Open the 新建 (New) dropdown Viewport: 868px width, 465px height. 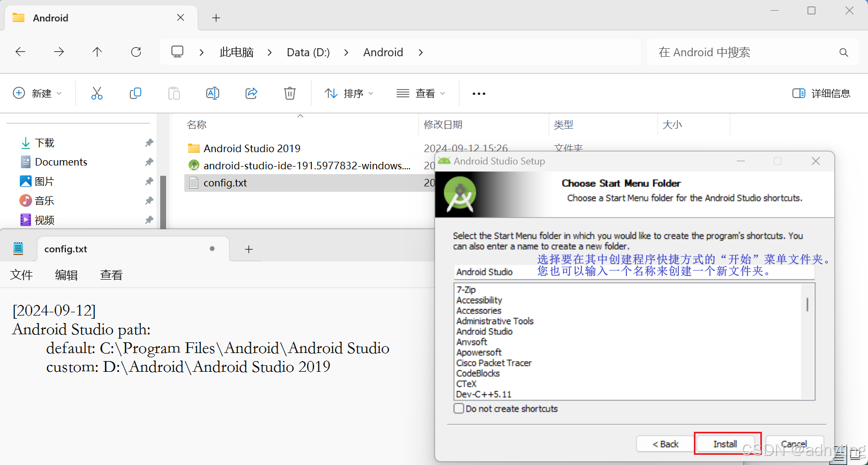click(x=37, y=93)
